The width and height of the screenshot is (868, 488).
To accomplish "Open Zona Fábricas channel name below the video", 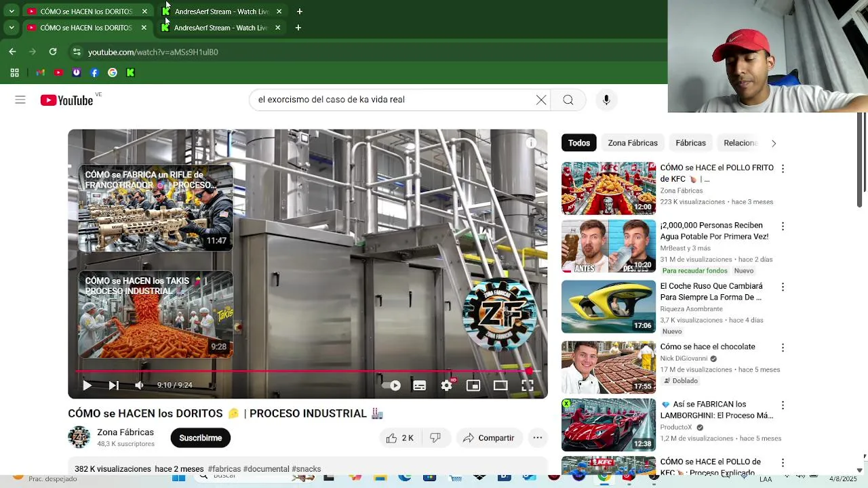I will (x=125, y=432).
